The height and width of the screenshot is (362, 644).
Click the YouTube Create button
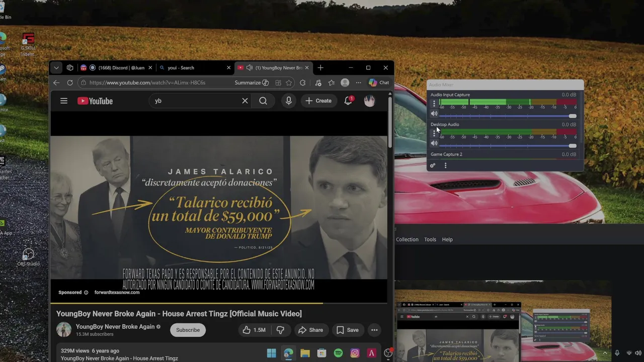point(318,101)
